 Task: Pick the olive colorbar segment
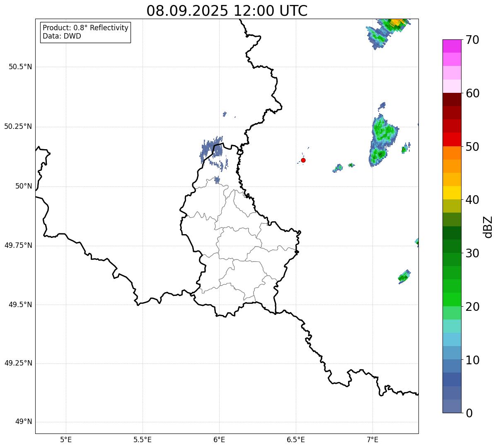tap(452, 206)
